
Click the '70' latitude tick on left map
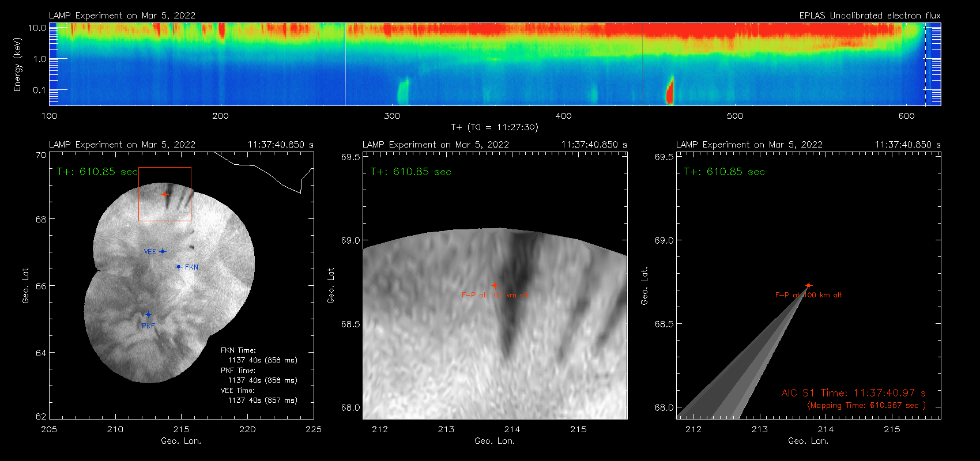(41, 155)
